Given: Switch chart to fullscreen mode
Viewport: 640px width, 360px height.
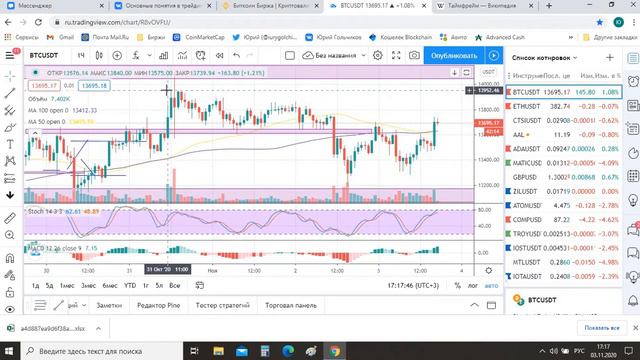Looking at the screenshot, I should pos(396,55).
